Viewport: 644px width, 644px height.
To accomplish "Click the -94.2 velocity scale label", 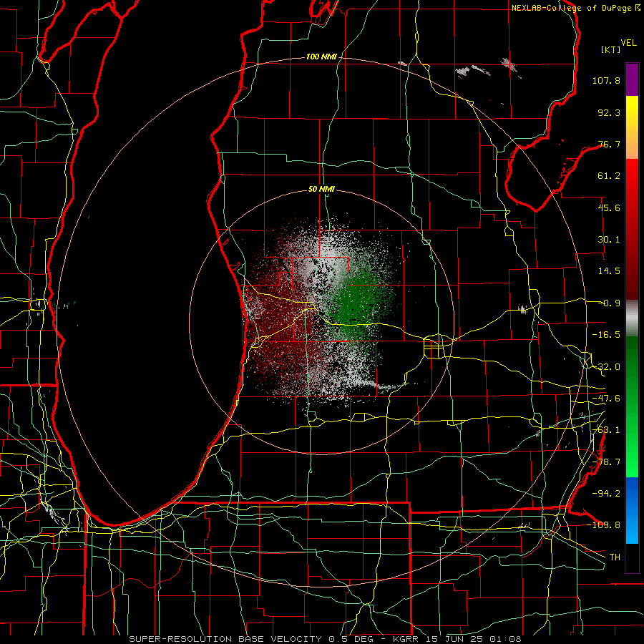I will pyautogui.click(x=606, y=493).
